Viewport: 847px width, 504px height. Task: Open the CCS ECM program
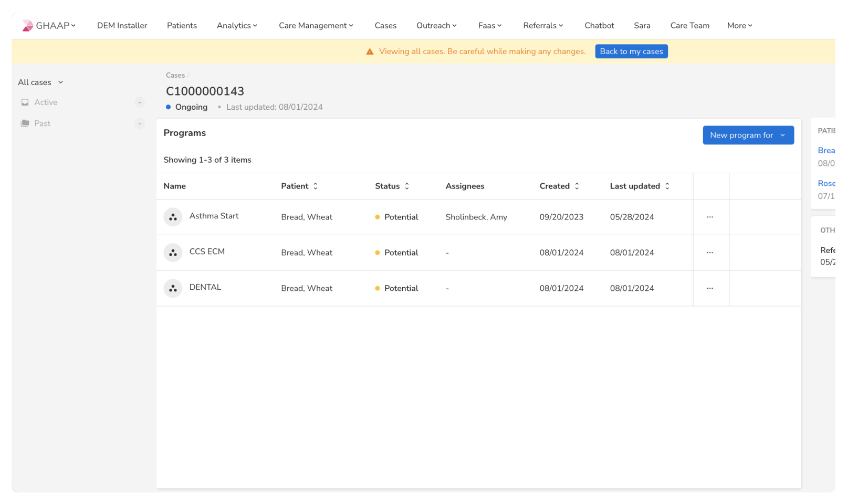(x=207, y=252)
